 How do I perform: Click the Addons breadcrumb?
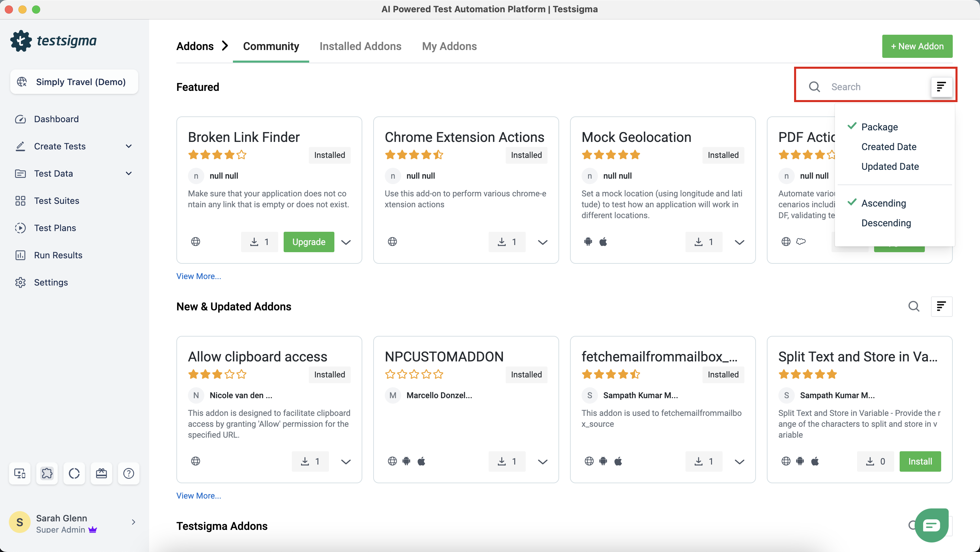click(195, 46)
